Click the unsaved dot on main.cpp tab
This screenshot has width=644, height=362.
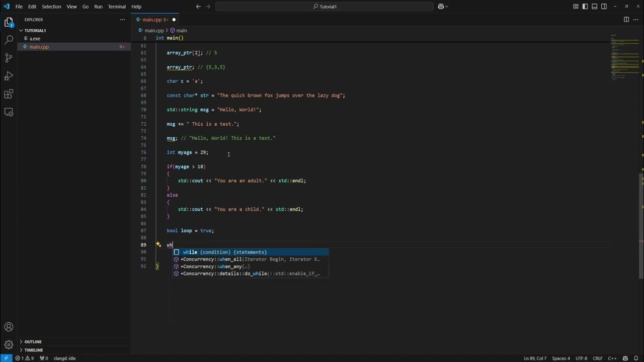tap(174, 20)
